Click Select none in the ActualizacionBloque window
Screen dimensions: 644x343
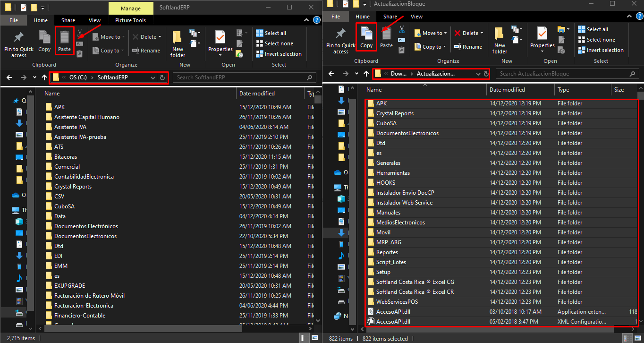tap(601, 40)
